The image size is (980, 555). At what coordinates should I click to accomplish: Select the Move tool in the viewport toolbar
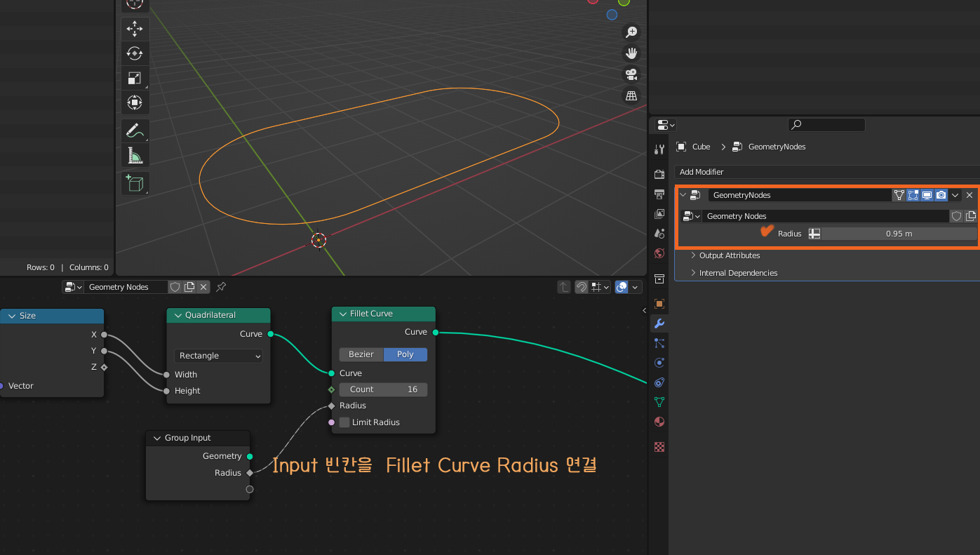point(135,29)
